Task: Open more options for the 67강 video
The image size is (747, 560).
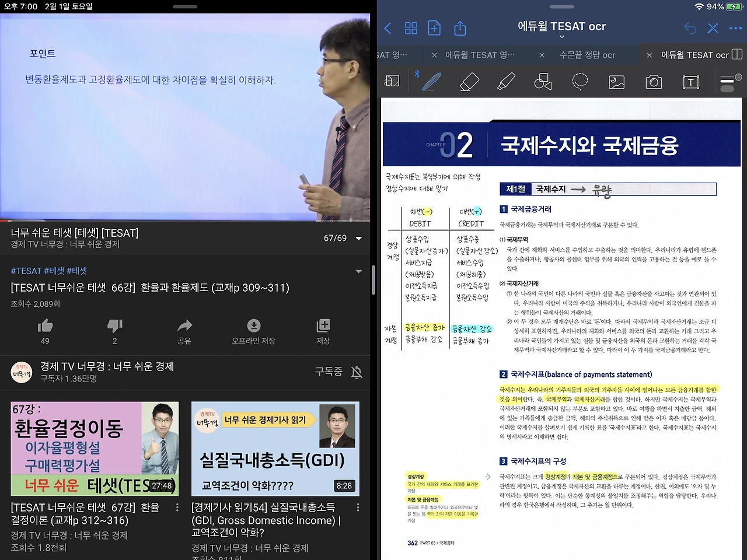Action: (177, 508)
